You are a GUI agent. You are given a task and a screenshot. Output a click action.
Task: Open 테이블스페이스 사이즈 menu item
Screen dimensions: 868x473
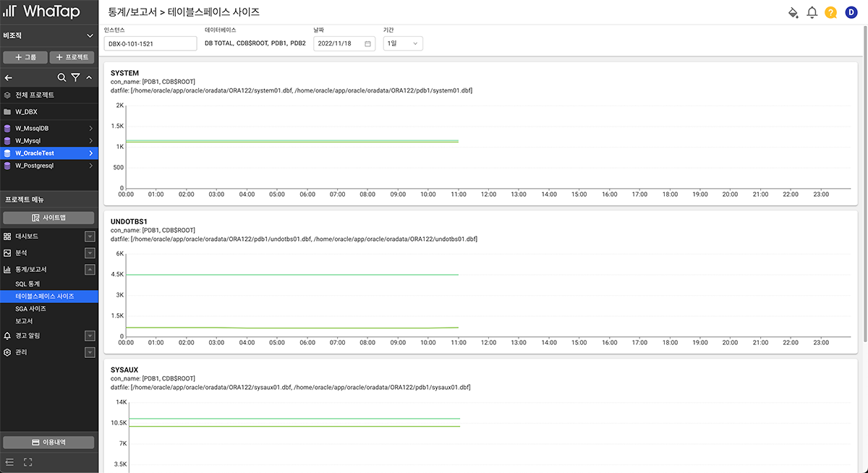click(x=48, y=297)
